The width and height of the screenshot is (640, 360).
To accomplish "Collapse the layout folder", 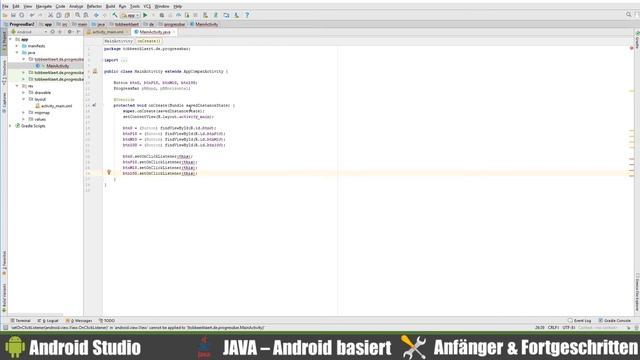I will point(24,99).
